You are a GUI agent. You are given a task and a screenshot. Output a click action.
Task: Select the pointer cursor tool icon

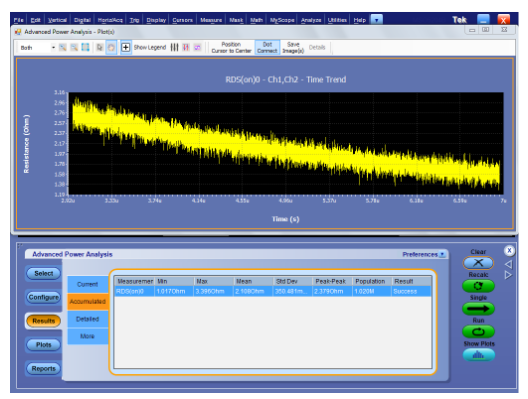tap(100, 47)
